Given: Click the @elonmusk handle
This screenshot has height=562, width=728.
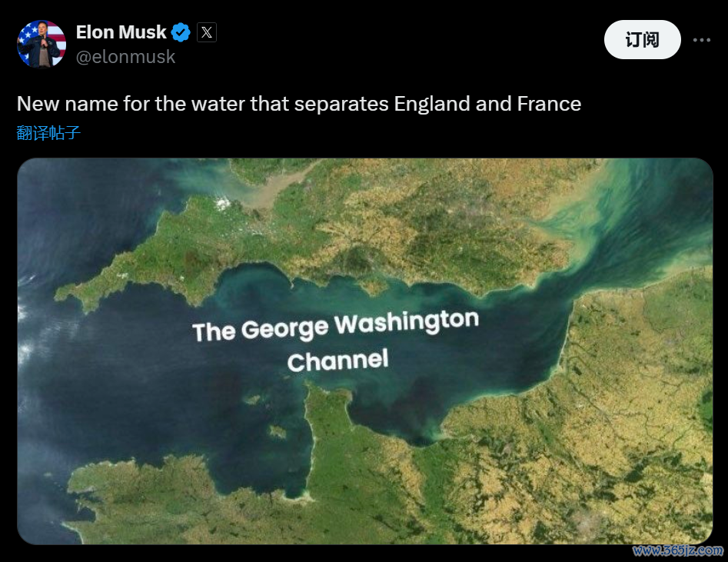Looking at the screenshot, I should click(125, 57).
